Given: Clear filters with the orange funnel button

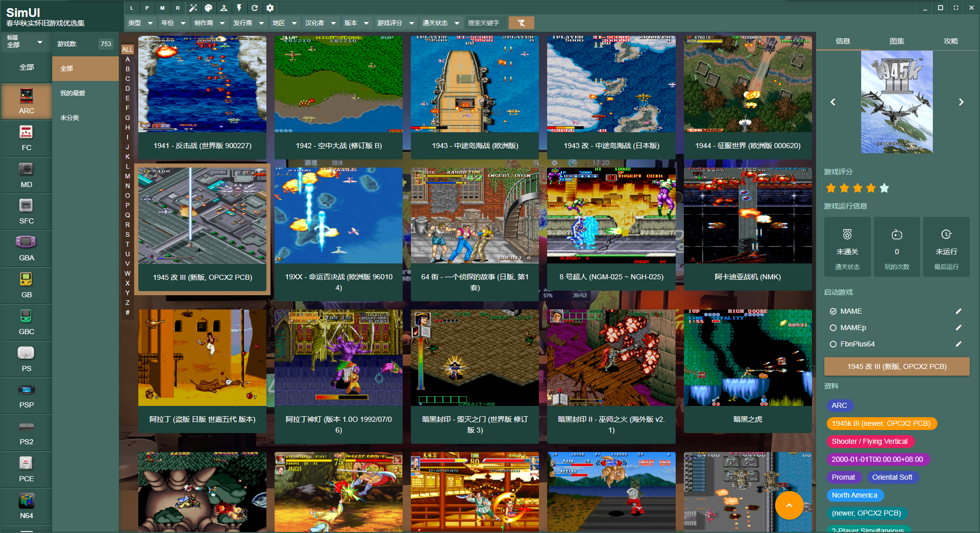Looking at the screenshot, I should (521, 23).
